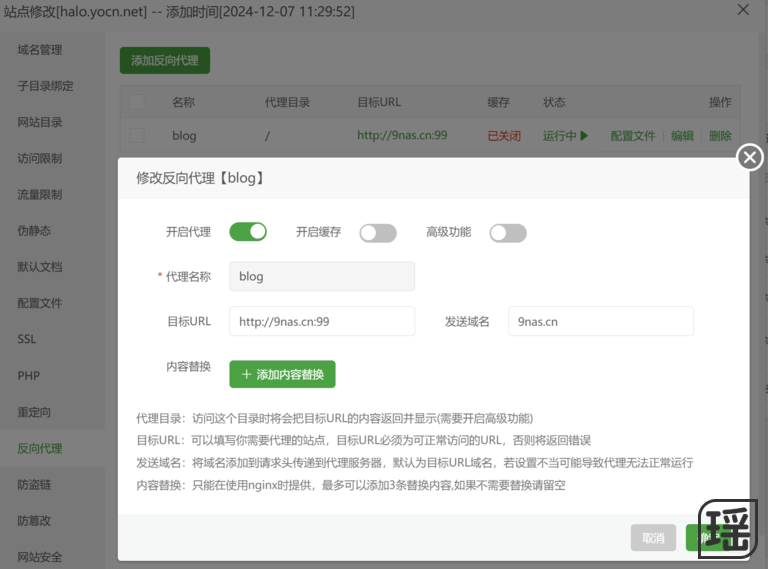Toggle the 开启代理 switch off
Screen dimensions: 768x569
point(248,232)
